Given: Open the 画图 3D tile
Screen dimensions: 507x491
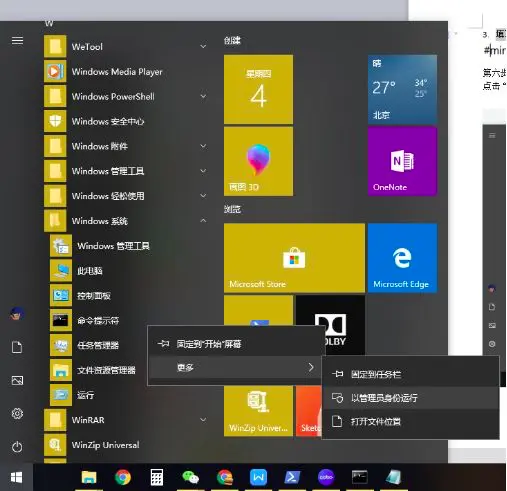Looking at the screenshot, I should (258, 161).
